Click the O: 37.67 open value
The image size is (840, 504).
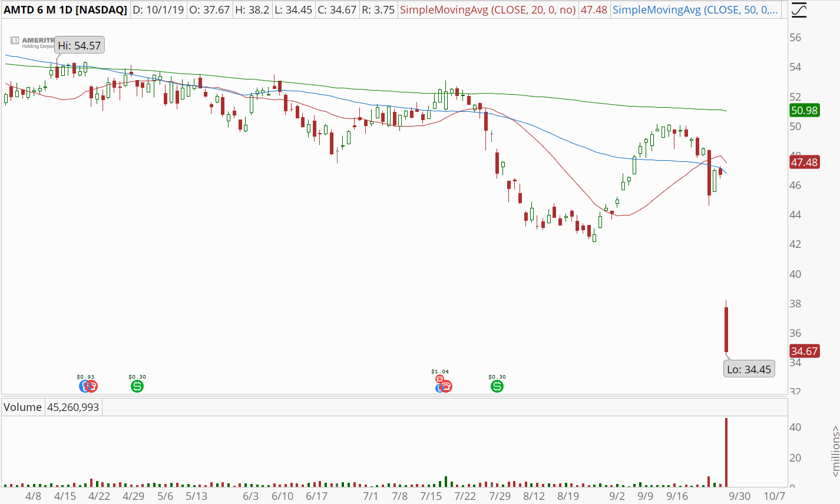[x=209, y=10]
